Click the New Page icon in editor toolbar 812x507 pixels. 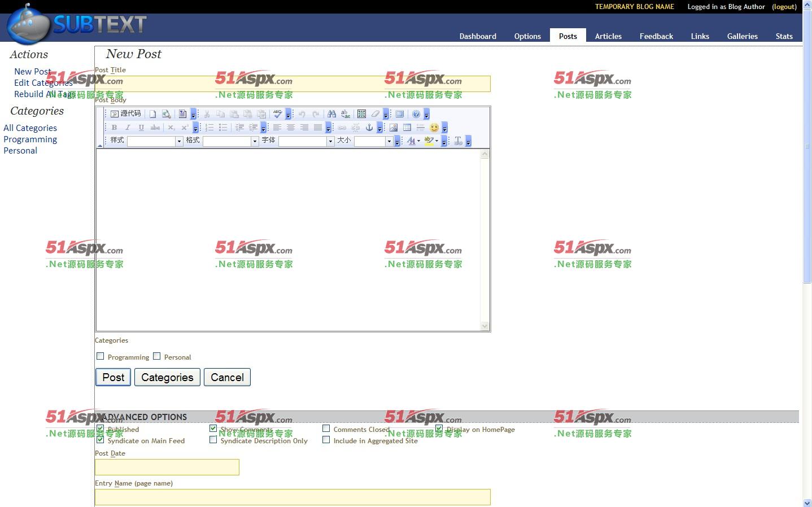152,114
